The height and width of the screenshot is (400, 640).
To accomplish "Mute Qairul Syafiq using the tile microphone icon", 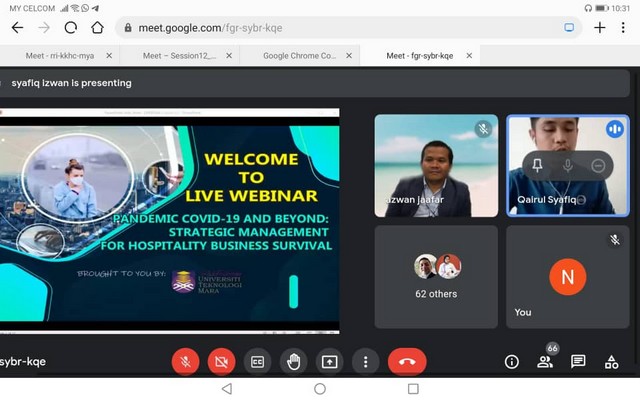I will click(x=567, y=165).
